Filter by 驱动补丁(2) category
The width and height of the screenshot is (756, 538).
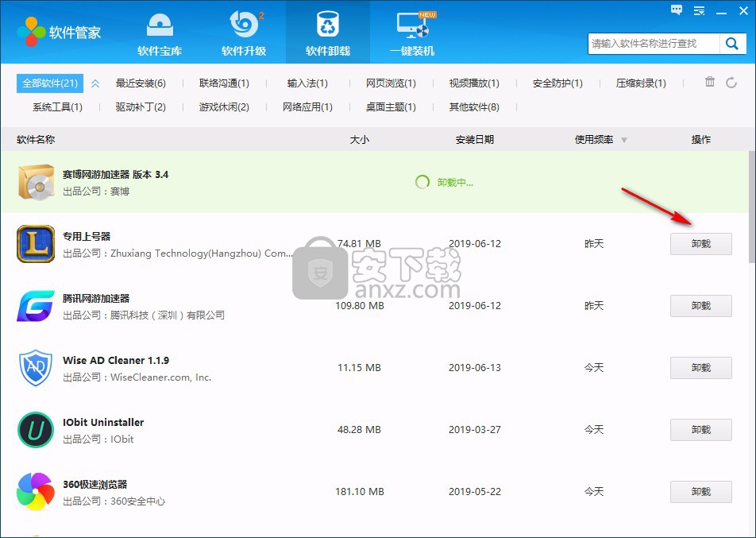141,106
